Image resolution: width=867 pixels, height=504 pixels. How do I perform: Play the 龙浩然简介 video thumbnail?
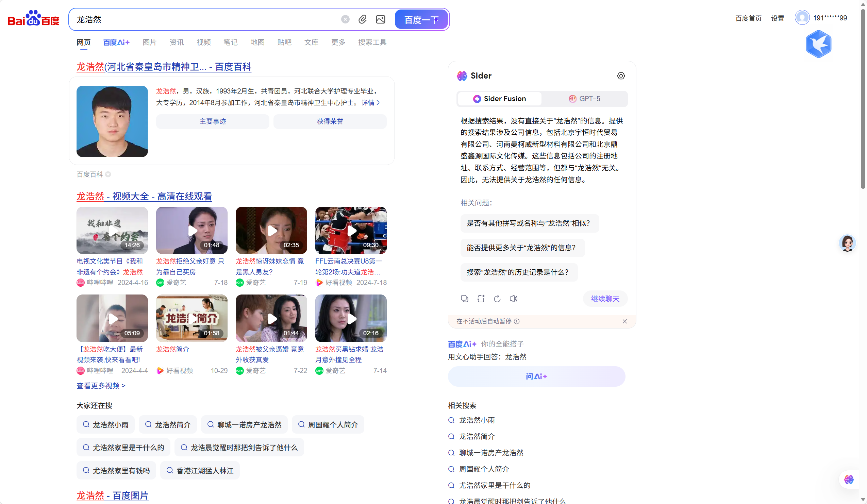coord(191,318)
